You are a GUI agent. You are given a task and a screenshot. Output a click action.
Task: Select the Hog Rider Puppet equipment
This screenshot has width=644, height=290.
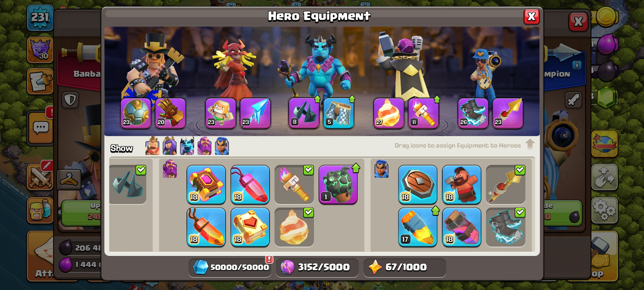point(462,185)
